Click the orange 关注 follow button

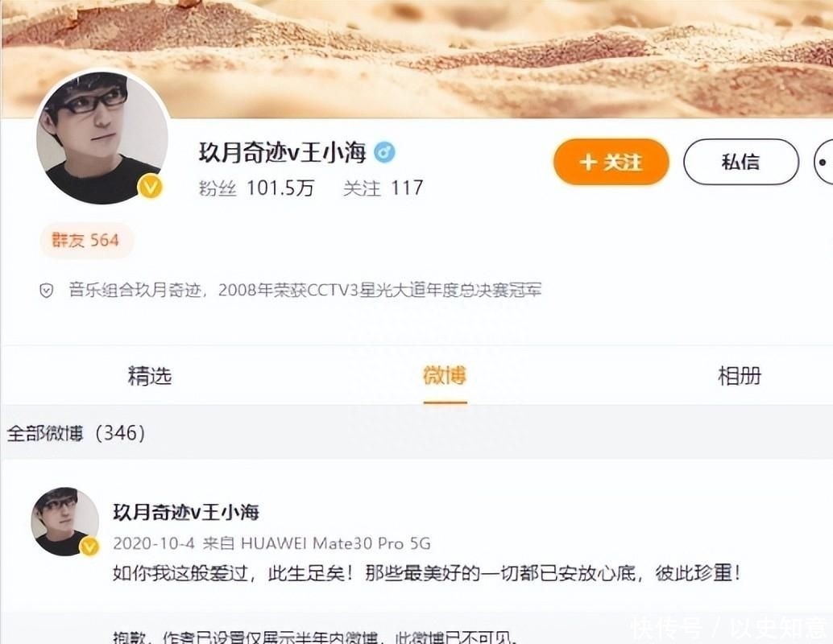point(611,162)
